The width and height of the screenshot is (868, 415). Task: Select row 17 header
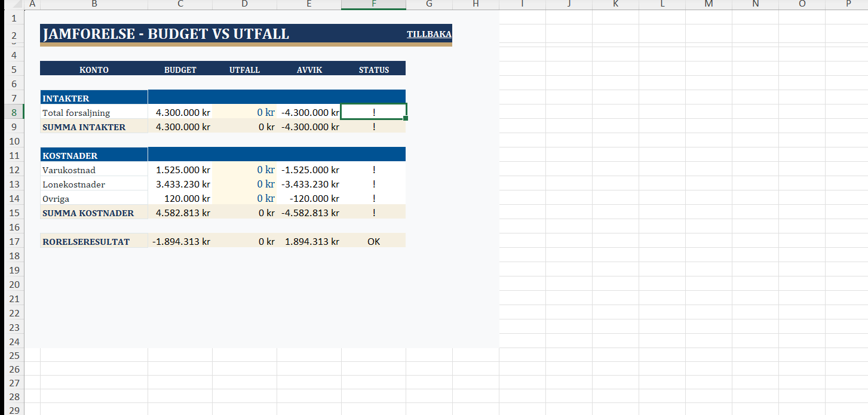point(14,241)
